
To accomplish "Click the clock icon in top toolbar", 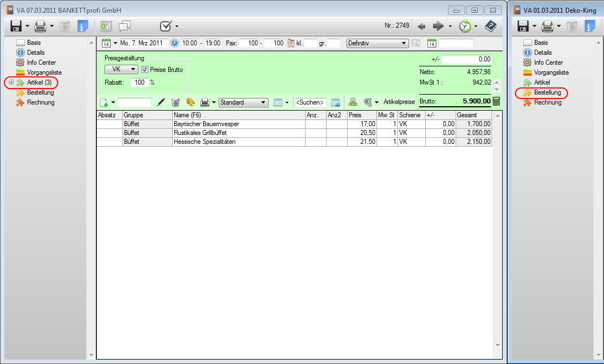I will [466, 26].
